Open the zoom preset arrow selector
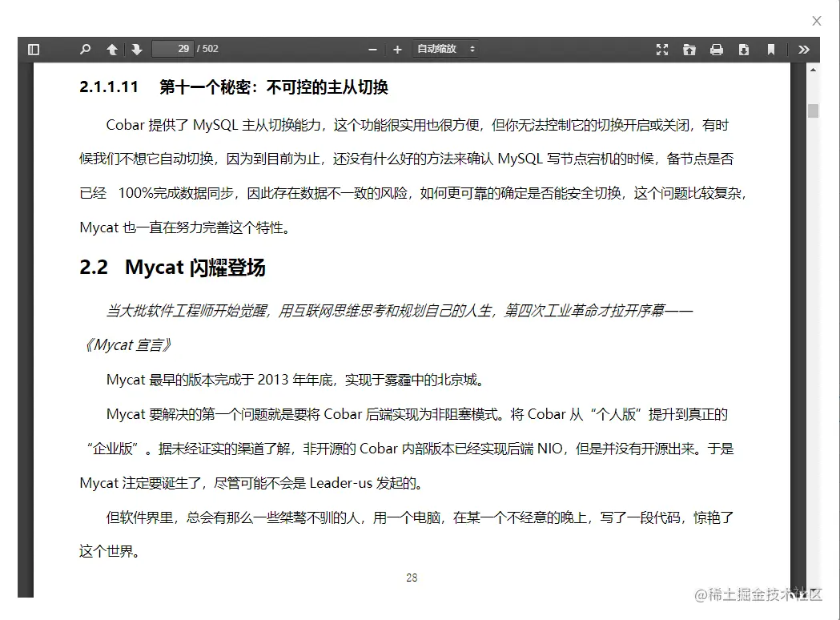This screenshot has width=840, height=620. point(472,49)
